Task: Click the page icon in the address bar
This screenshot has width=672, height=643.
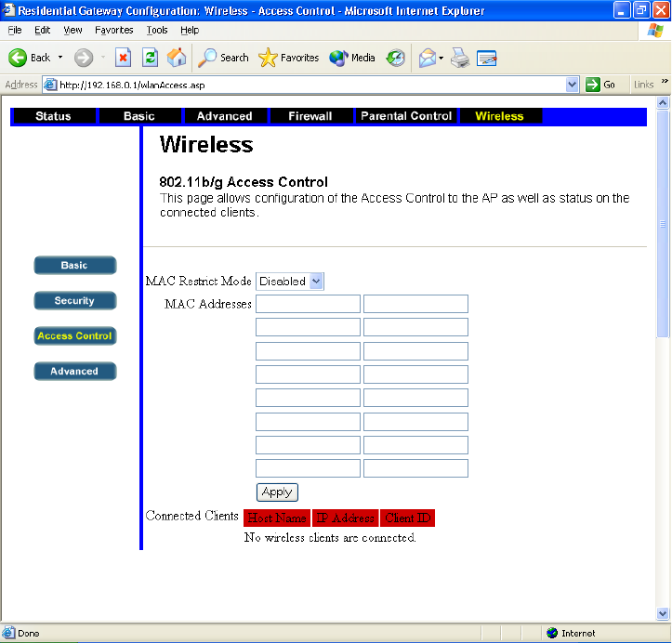Action: (50, 85)
